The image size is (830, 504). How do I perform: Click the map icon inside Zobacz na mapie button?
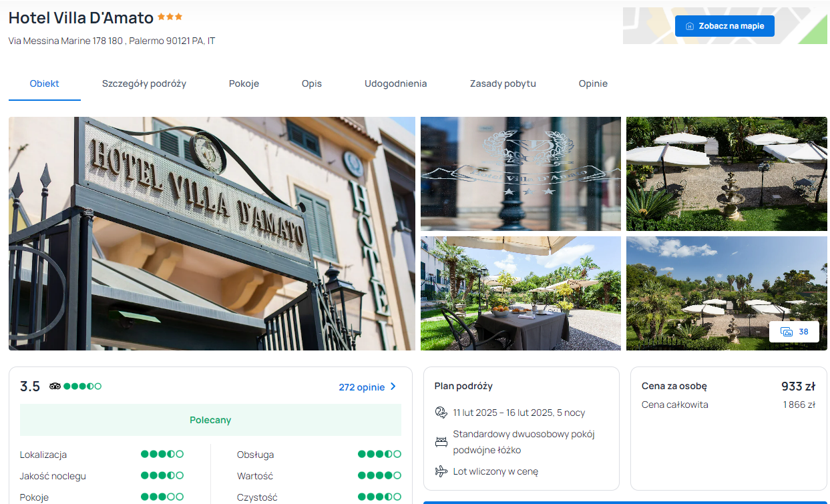point(690,26)
